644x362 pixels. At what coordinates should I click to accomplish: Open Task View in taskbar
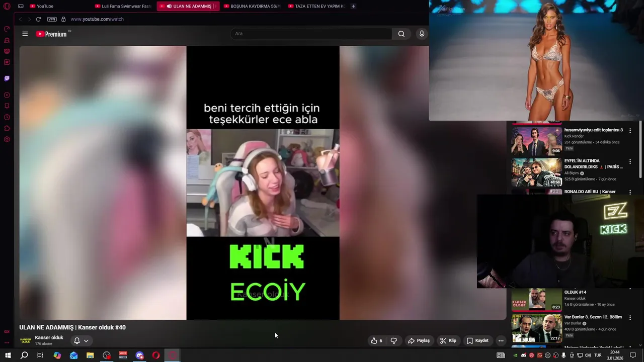tap(40, 355)
